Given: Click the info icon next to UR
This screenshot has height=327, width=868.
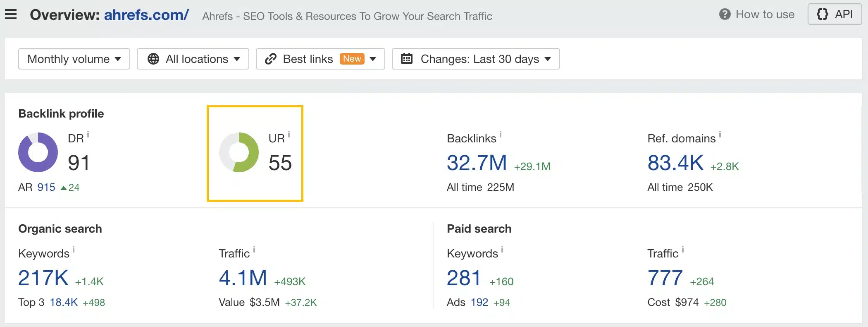Looking at the screenshot, I should 289,135.
